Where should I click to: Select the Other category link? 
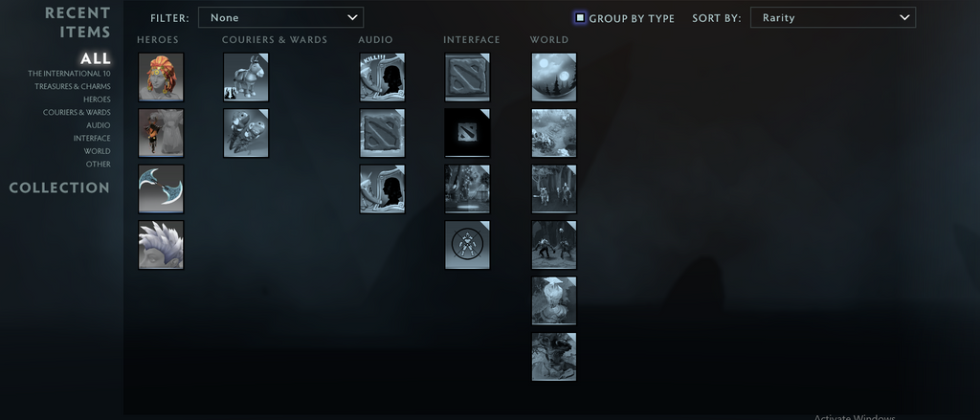(x=99, y=164)
